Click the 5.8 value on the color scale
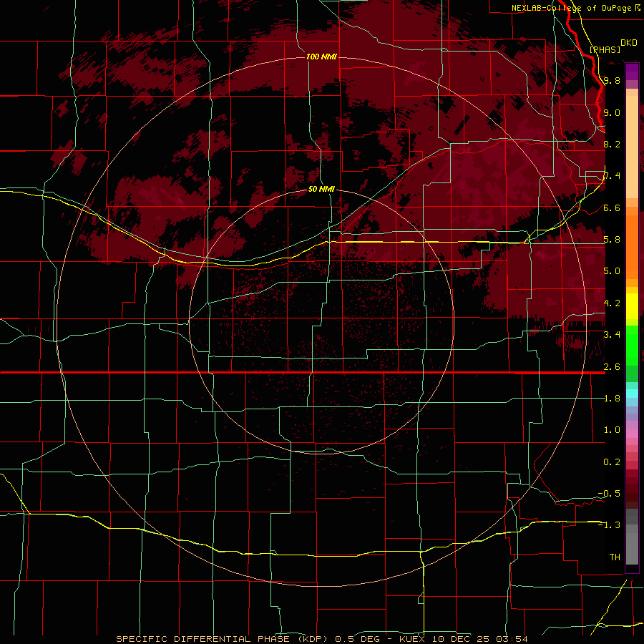Image resolution: width=644 pixels, height=644 pixels. click(x=612, y=239)
